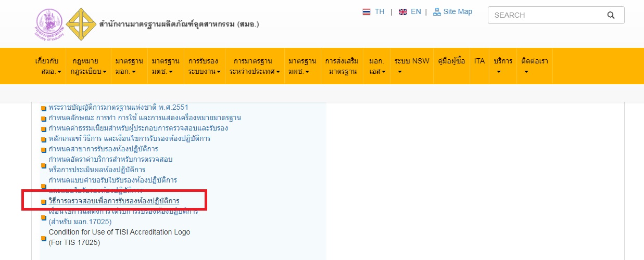Open the มาตรฐาน มผช. dropdown
Viewport: 644px width, 260px height.
coord(302,66)
